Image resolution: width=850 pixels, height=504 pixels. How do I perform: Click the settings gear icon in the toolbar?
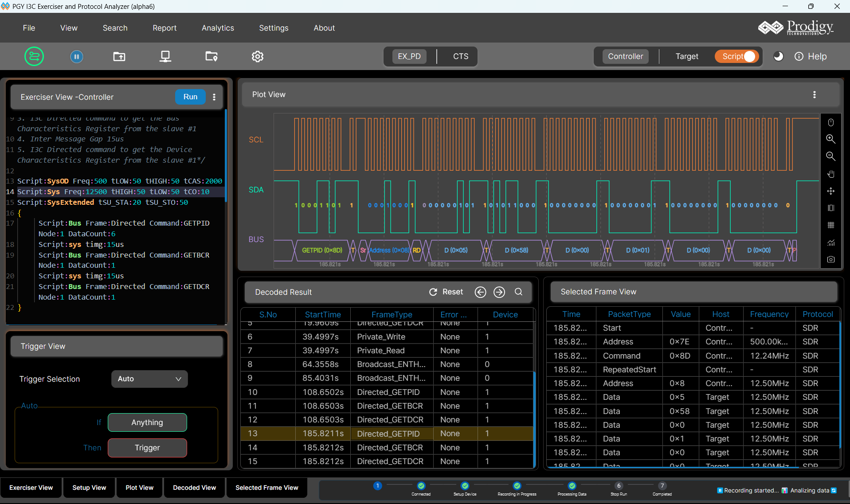click(x=258, y=56)
